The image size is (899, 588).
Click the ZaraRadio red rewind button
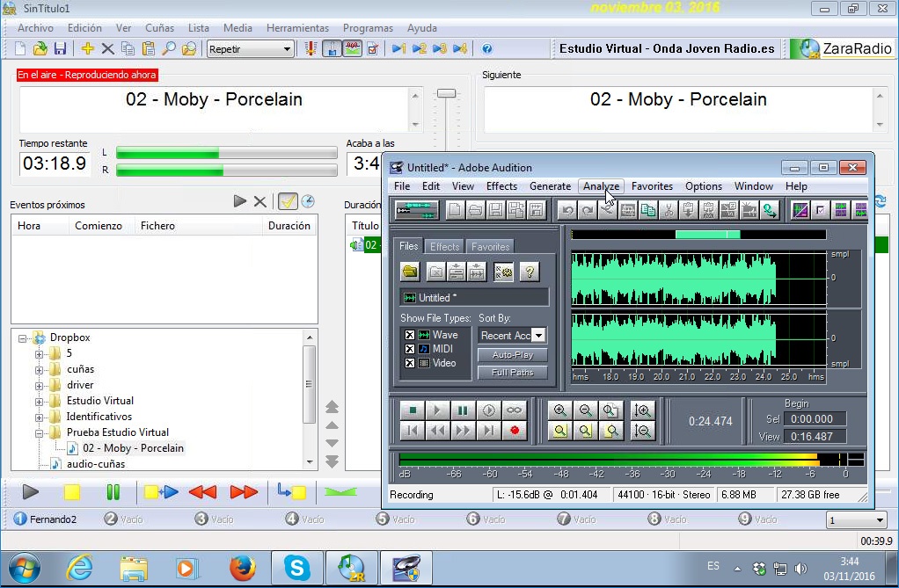tap(202, 491)
